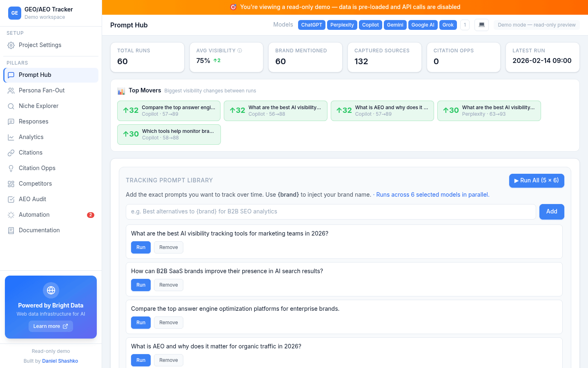Click the globe icon in Bright Data card

pos(51,290)
